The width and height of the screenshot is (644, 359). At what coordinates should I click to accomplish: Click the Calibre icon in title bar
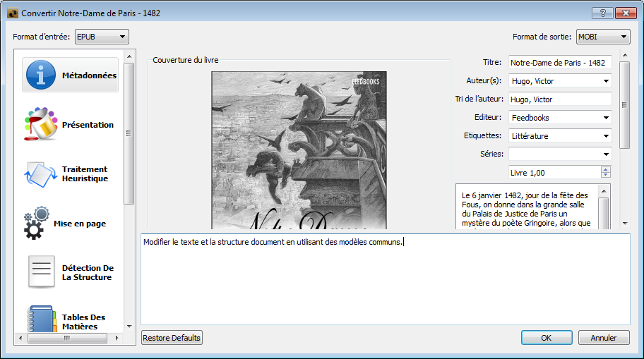coord(12,13)
